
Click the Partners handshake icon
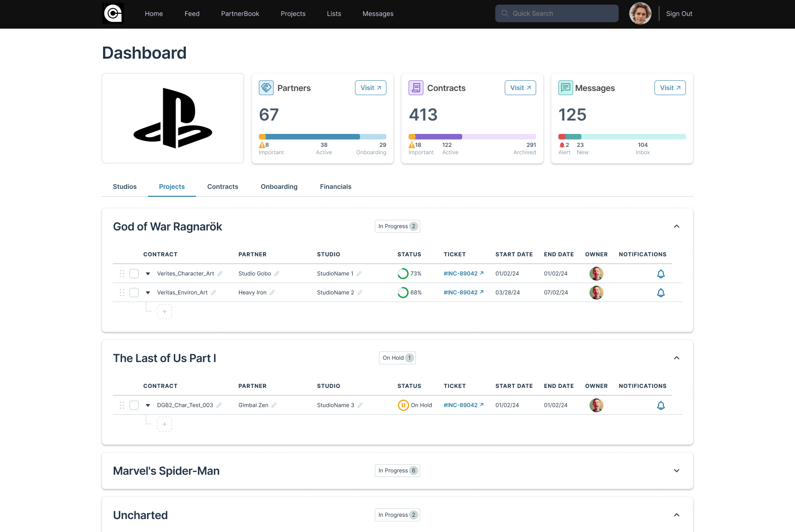coord(266,88)
